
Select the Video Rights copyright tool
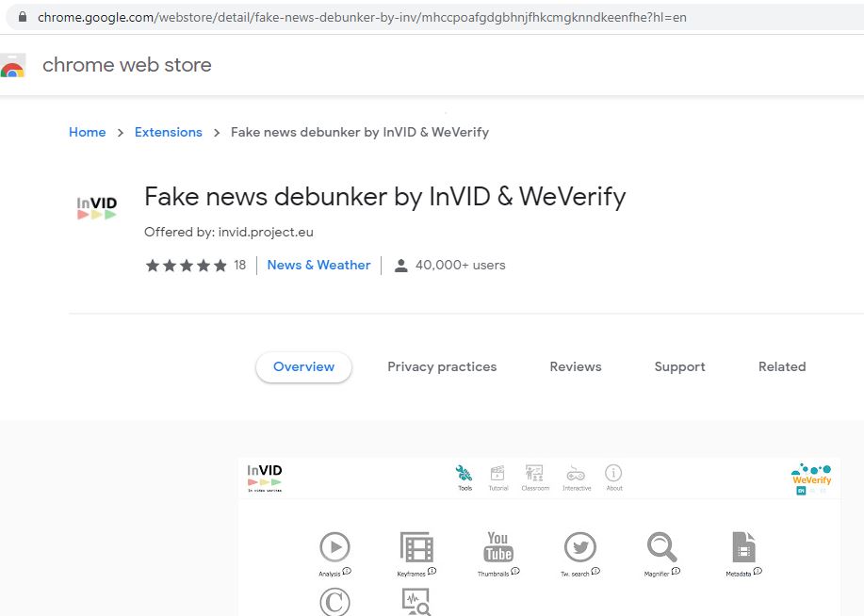334,601
